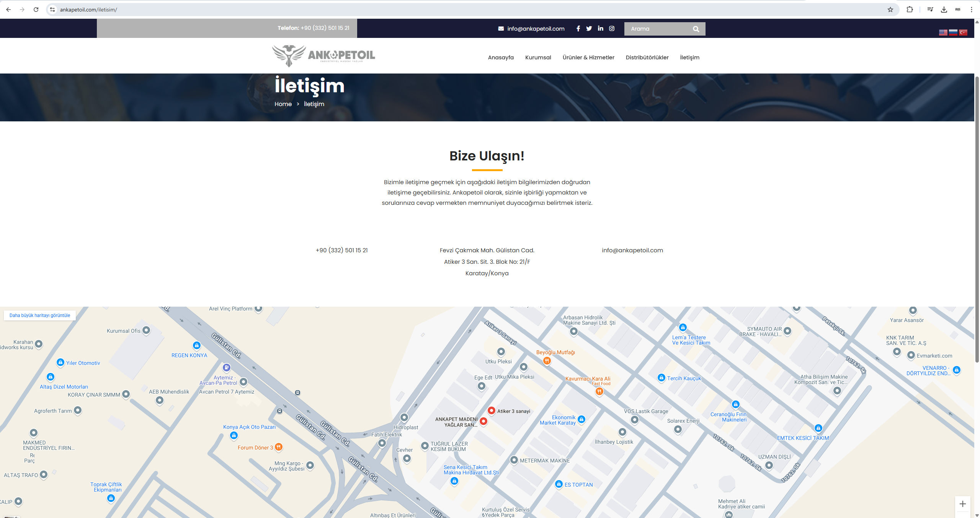Click the browser address bar URL

pyautogui.click(x=88, y=10)
